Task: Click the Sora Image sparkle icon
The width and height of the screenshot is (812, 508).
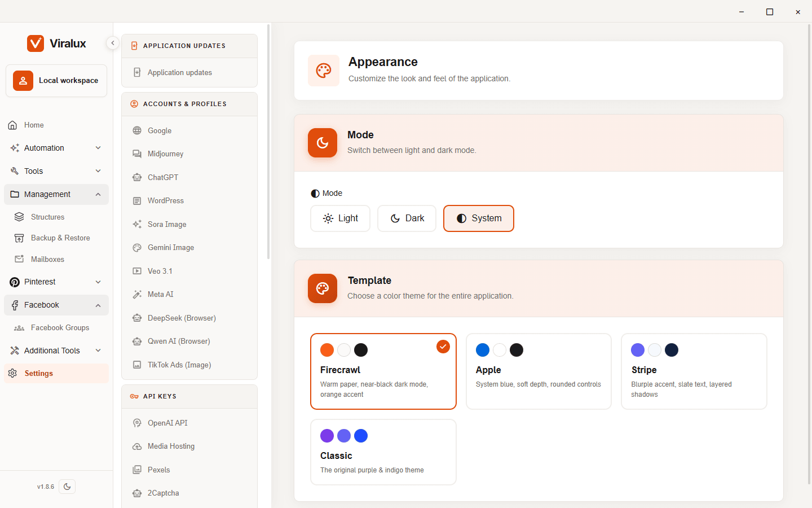Action: pyautogui.click(x=137, y=224)
